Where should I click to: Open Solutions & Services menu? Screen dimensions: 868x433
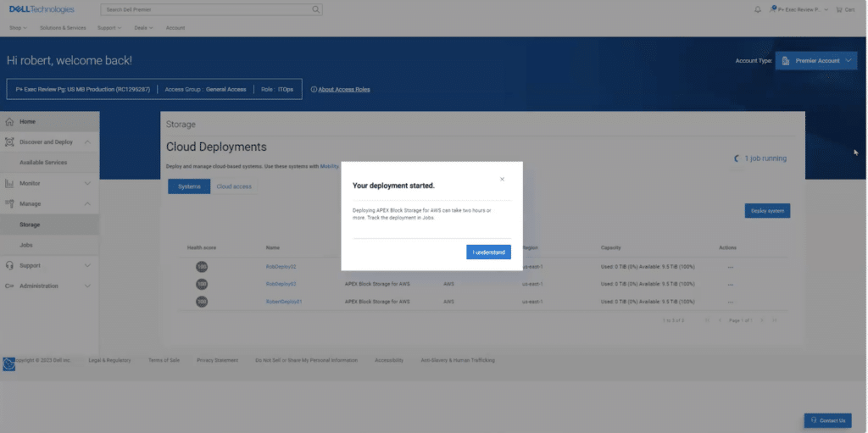63,28
